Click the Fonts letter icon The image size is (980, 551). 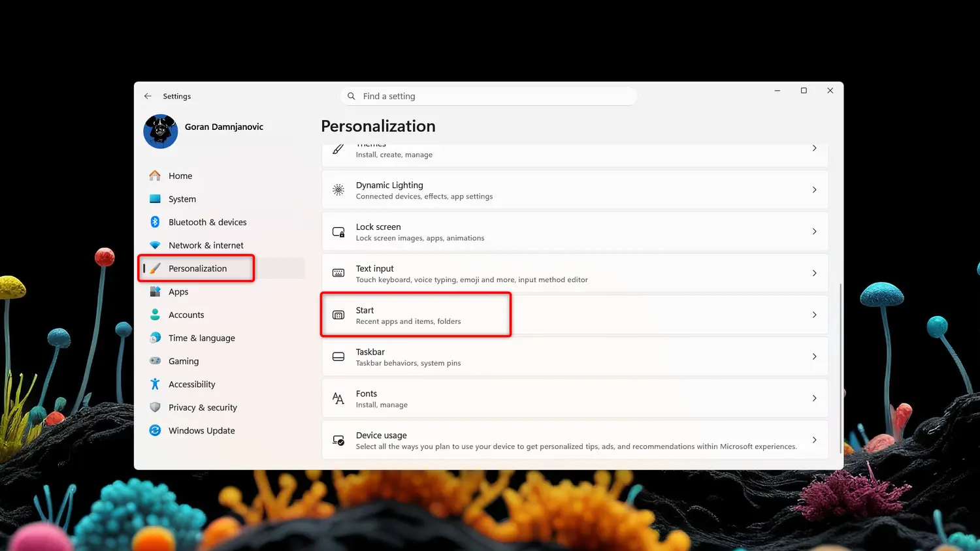pos(338,398)
